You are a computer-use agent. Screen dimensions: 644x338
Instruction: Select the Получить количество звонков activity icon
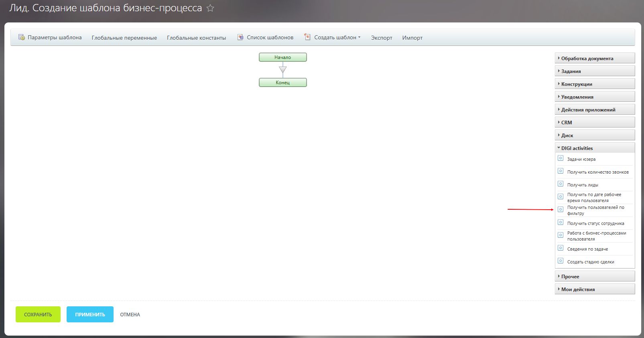[x=561, y=171]
